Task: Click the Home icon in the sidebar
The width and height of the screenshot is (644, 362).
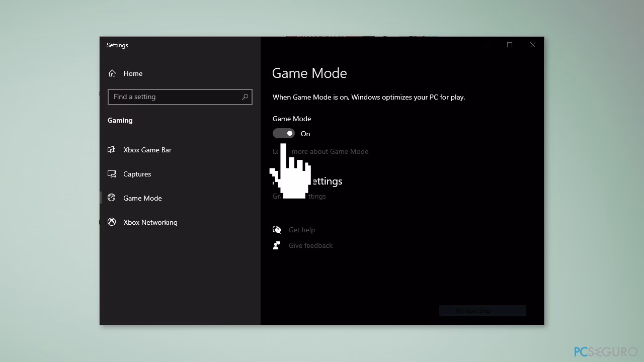Action: (112, 73)
